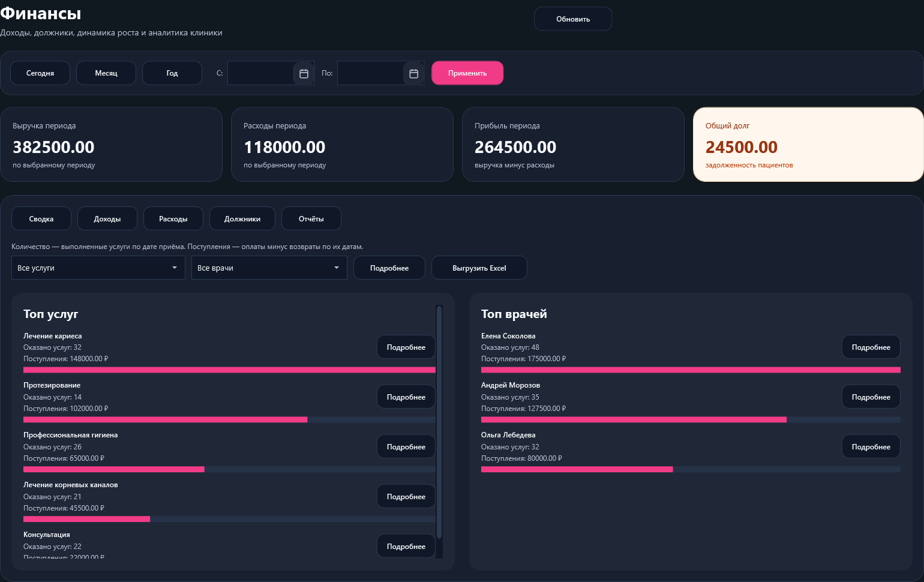This screenshot has width=924, height=582.
Task: Open the calendar picker for end date
Action: click(x=413, y=73)
